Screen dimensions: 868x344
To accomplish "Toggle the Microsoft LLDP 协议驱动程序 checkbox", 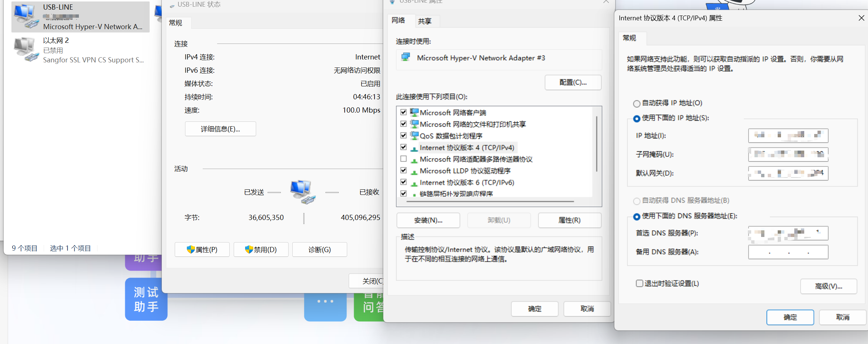I will click(404, 171).
